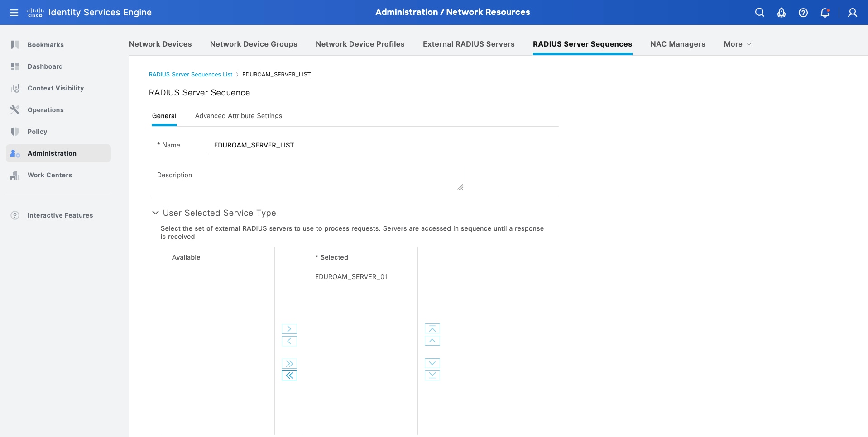Go to External RADIUS Servers tab
The image size is (868, 437).
(469, 44)
